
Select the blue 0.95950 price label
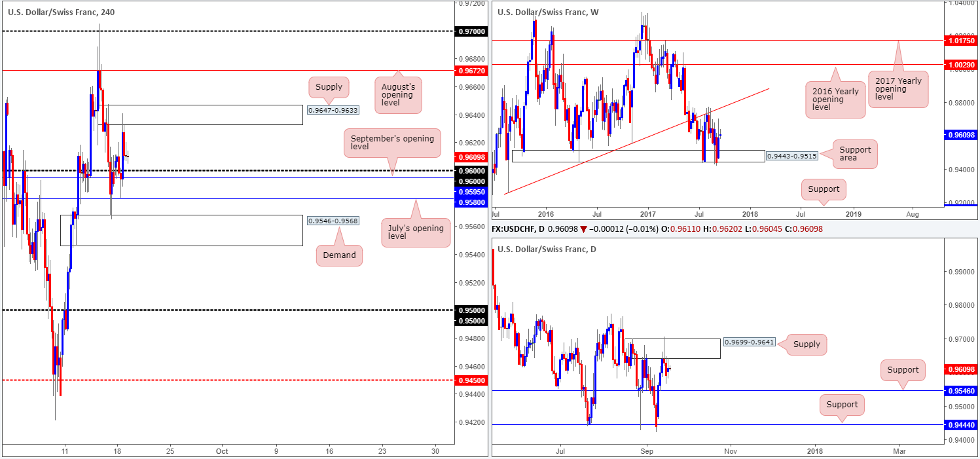(470, 192)
